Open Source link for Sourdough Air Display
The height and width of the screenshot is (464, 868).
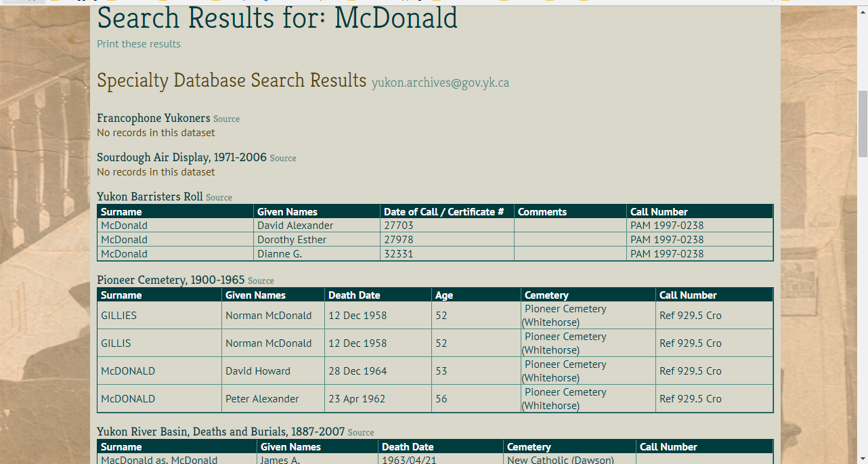click(282, 159)
